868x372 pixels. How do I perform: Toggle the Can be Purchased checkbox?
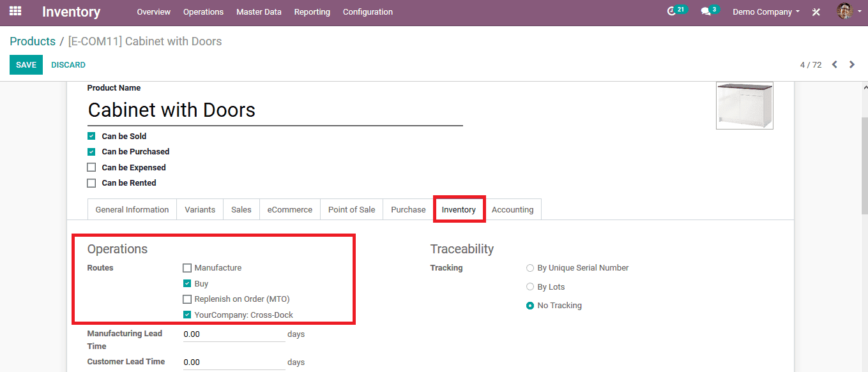click(x=91, y=152)
